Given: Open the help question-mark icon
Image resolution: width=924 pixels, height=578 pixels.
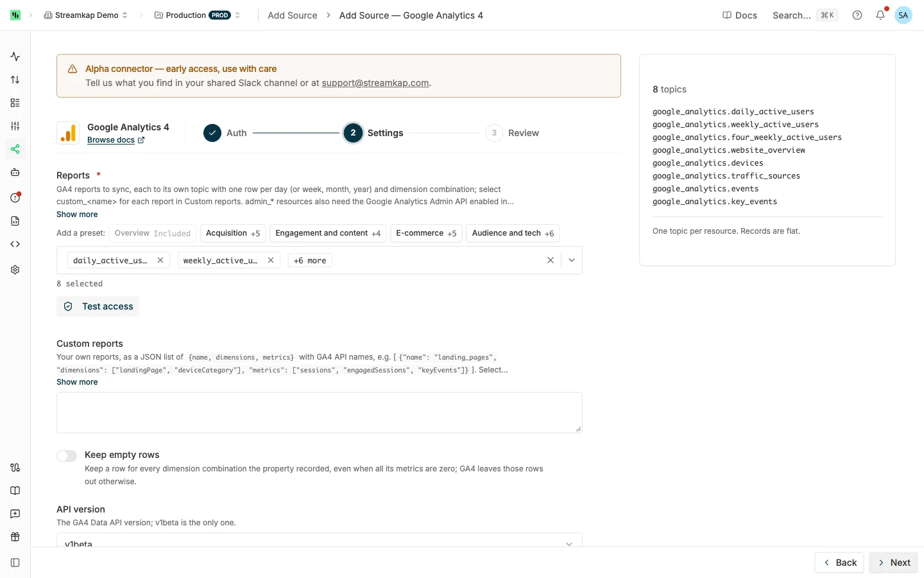Looking at the screenshot, I should coord(857,15).
